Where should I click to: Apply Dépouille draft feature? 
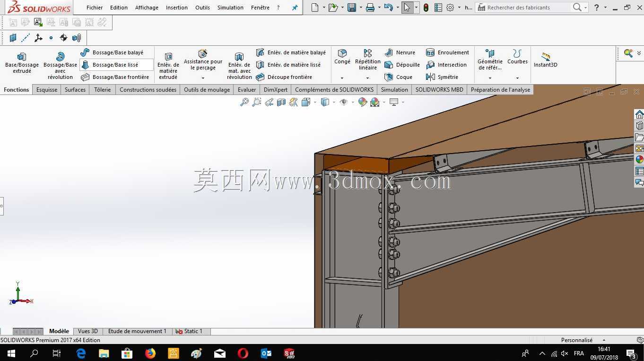point(402,65)
